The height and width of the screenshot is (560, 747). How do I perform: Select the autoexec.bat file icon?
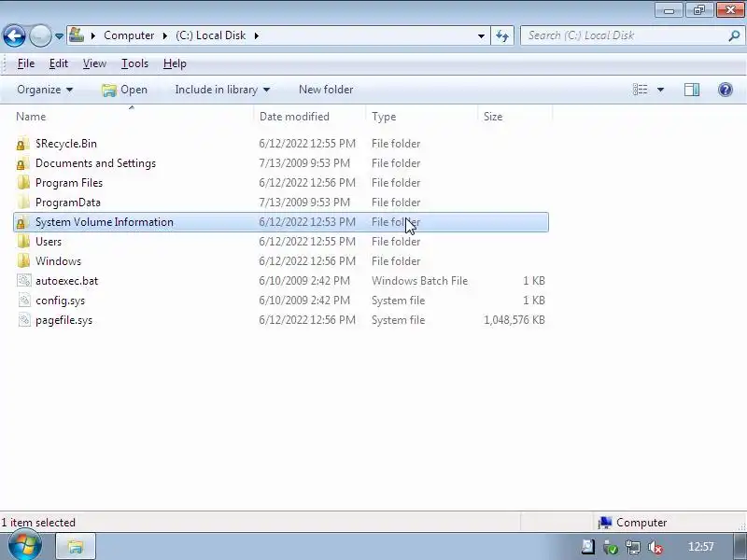point(24,281)
